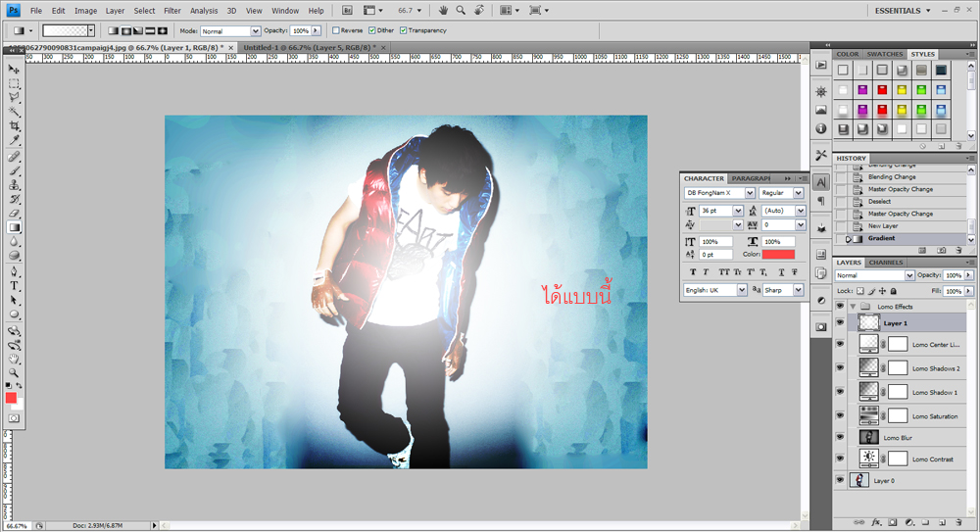Choose the Hand tool in application bar
This screenshot has height=532, width=980.
click(x=443, y=10)
